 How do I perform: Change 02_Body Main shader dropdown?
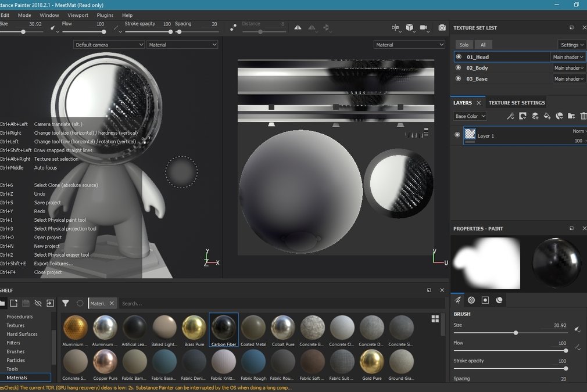(568, 68)
